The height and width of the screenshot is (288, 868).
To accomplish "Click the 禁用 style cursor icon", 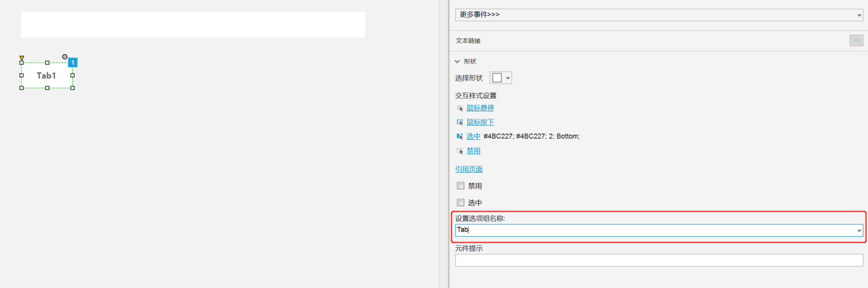I will point(460,151).
